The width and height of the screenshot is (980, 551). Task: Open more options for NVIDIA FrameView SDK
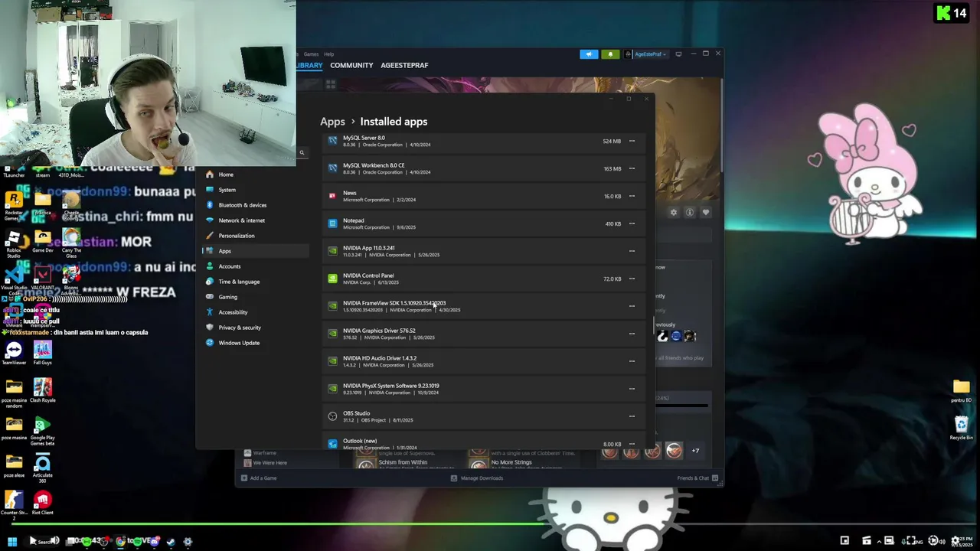632,306
